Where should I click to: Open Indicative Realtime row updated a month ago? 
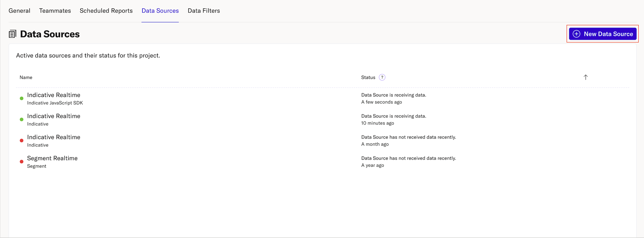54,137
